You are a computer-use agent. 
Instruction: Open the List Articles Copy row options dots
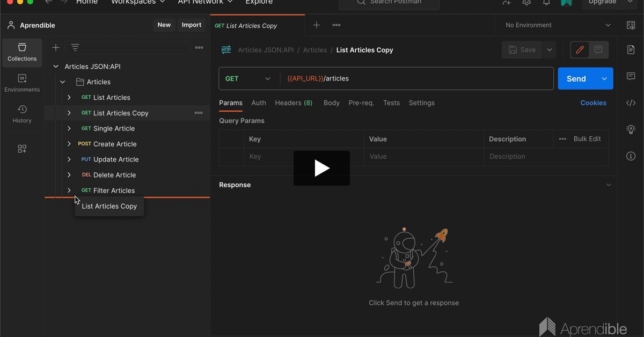click(199, 113)
